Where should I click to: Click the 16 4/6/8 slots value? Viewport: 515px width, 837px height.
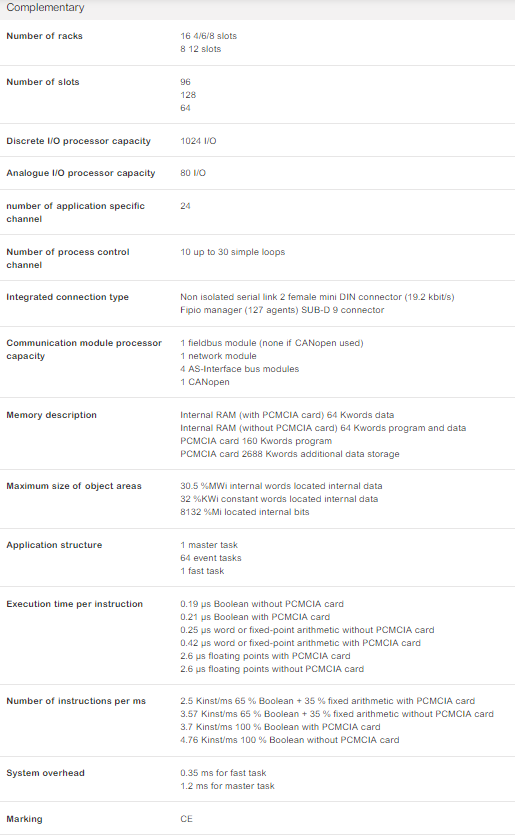tap(209, 36)
